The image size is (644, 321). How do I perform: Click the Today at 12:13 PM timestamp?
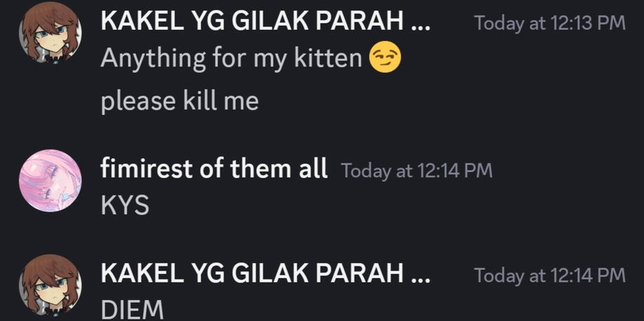coord(549,23)
